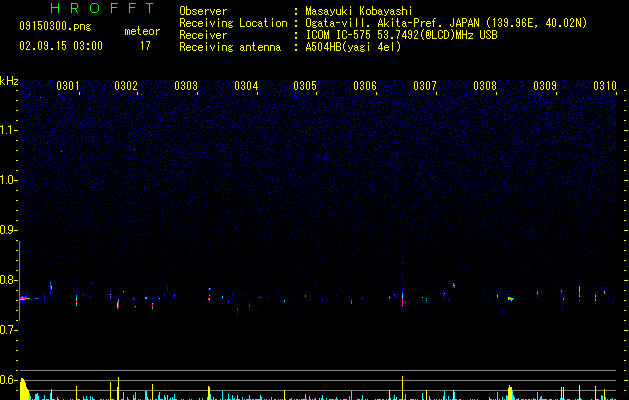The width and height of the screenshot is (629, 400).
Task: Click the bright meteor echo just before 0307
Action: tap(402, 298)
